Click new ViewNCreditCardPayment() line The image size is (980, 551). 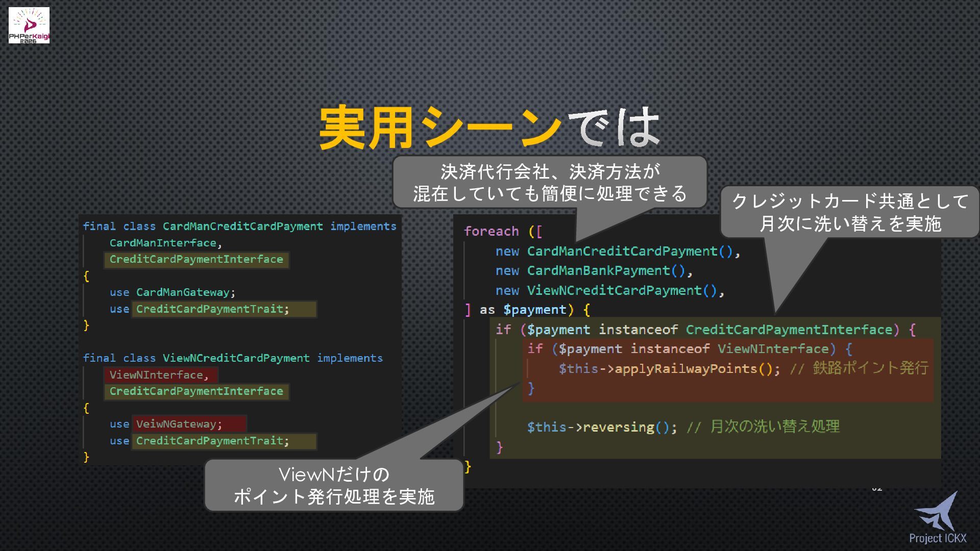[609, 291]
